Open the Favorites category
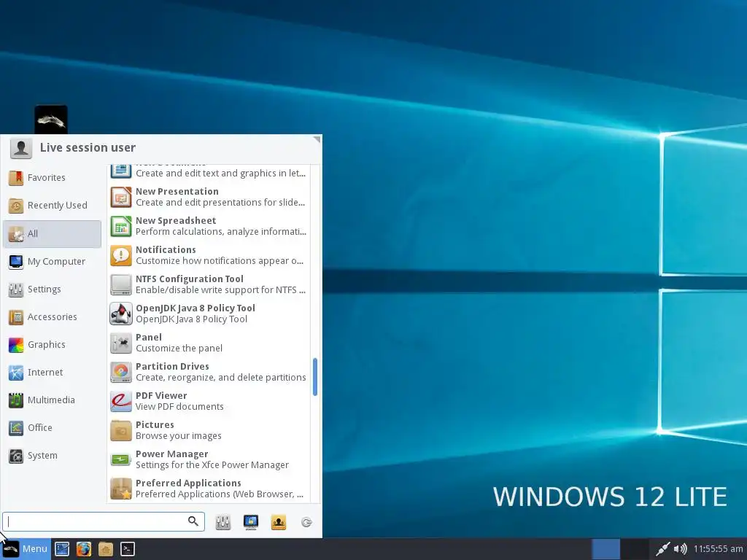The width and height of the screenshot is (747, 560). pos(52,178)
